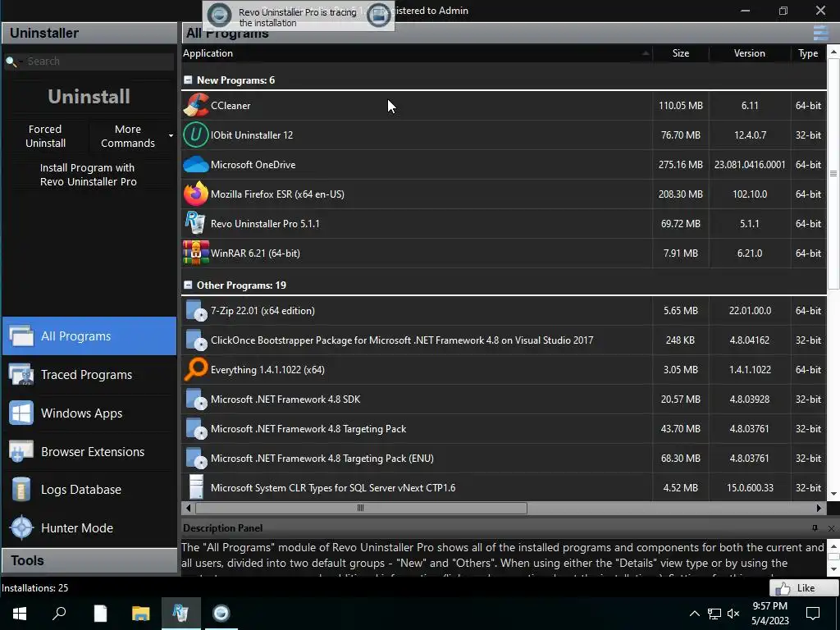Close the Description Panel
The image size is (840, 630).
[831, 528]
